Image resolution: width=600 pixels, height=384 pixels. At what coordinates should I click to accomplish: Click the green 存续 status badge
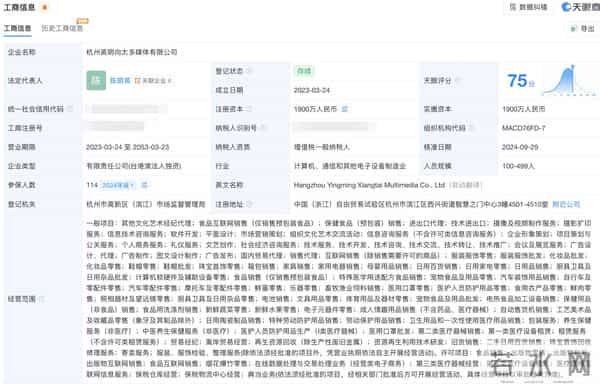pos(304,71)
